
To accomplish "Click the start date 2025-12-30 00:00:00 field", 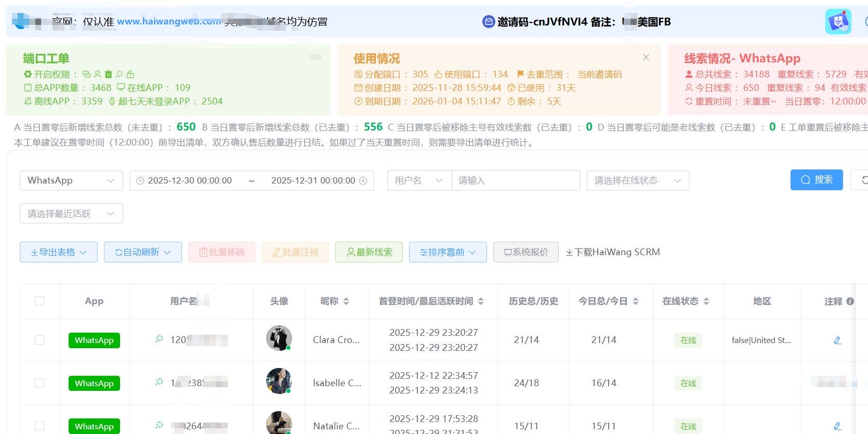I will 190,180.
